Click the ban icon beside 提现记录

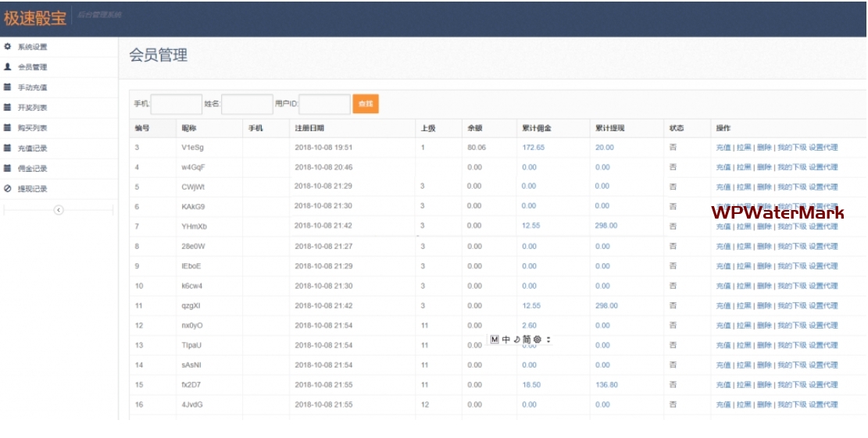click(7, 189)
